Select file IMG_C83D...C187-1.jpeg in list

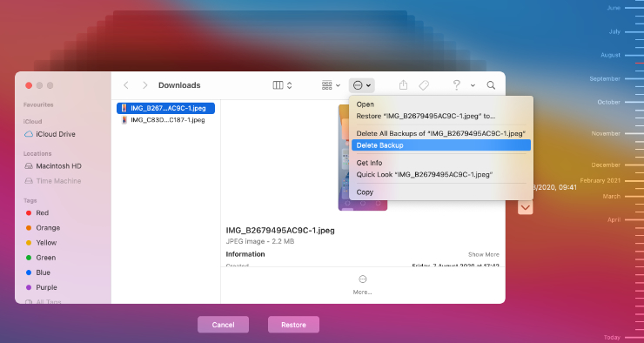(x=165, y=120)
